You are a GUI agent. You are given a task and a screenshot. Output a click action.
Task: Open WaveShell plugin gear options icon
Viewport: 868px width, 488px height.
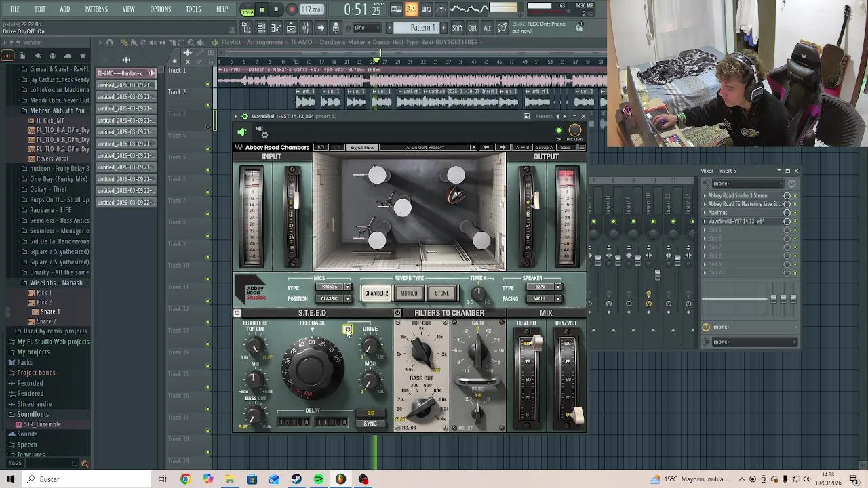tap(245, 116)
